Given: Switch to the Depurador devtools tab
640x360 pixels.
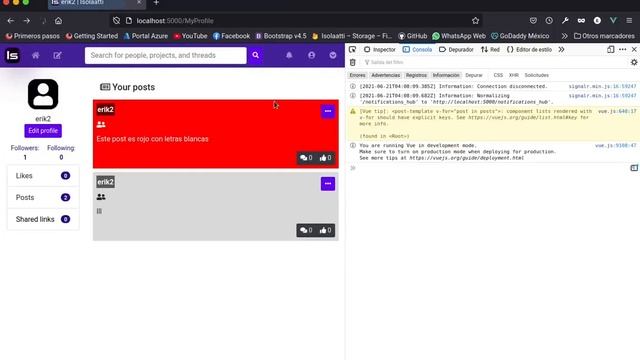Looking at the screenshot, I should (x=456, y=49).
